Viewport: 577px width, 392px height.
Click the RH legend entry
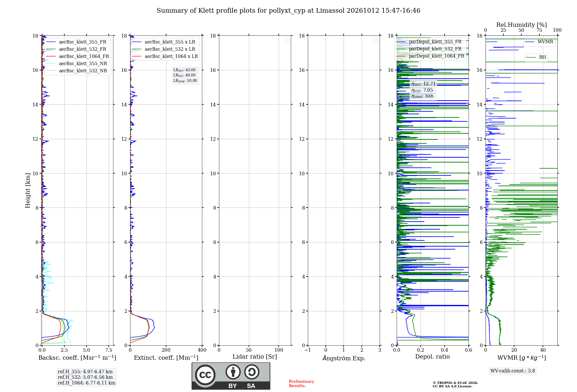point(536,57)
